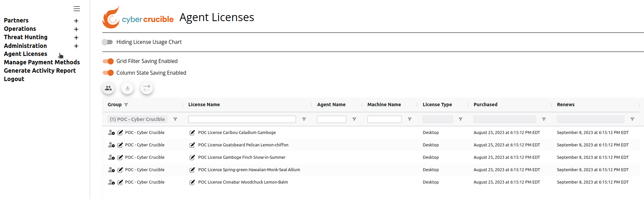
Task: Expand the Threat Hunting menu plus
Action: tap(76, 38)
